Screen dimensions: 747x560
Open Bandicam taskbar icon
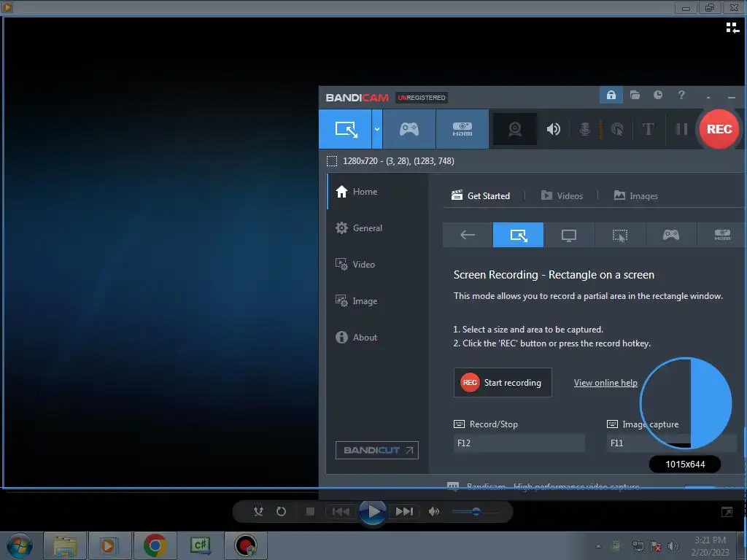[246, 545]
